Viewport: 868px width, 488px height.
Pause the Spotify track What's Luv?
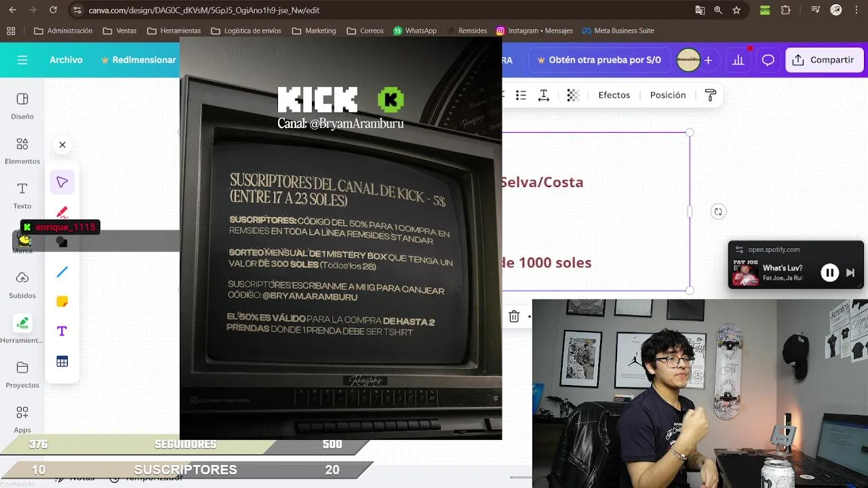coord(829,272)
